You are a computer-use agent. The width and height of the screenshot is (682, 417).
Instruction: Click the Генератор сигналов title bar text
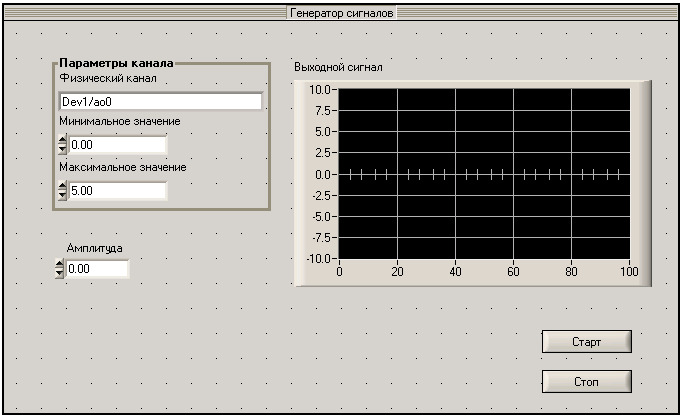coord(341,13)
